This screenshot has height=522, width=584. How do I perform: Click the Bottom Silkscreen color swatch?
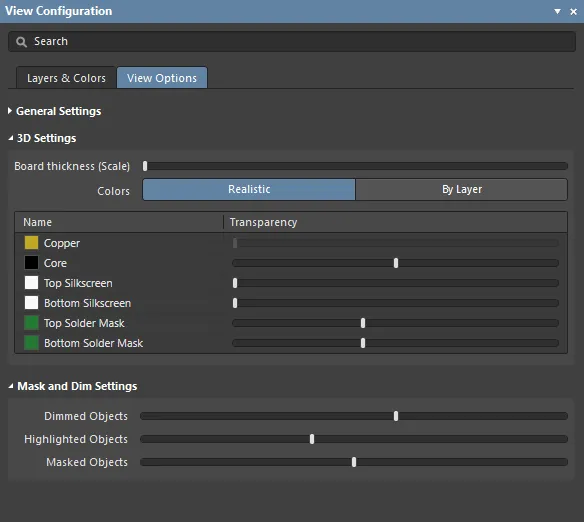[31, 303]
